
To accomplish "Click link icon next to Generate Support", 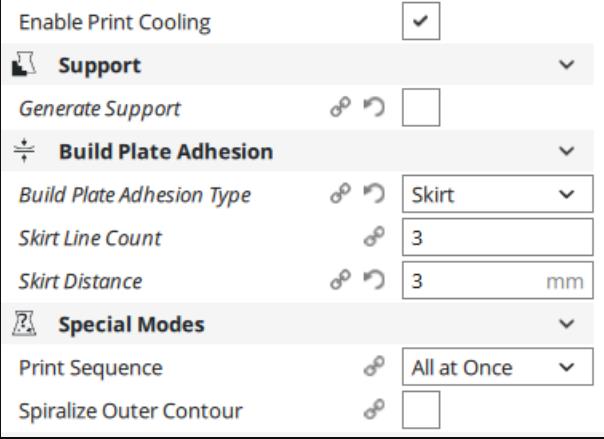I will point(341,107).
